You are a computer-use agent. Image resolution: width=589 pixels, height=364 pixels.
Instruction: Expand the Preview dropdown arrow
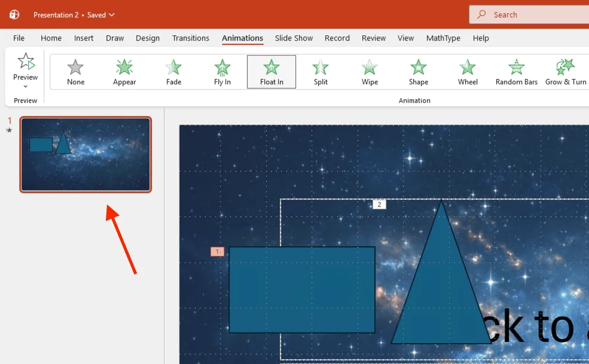[x=26, y=87]
